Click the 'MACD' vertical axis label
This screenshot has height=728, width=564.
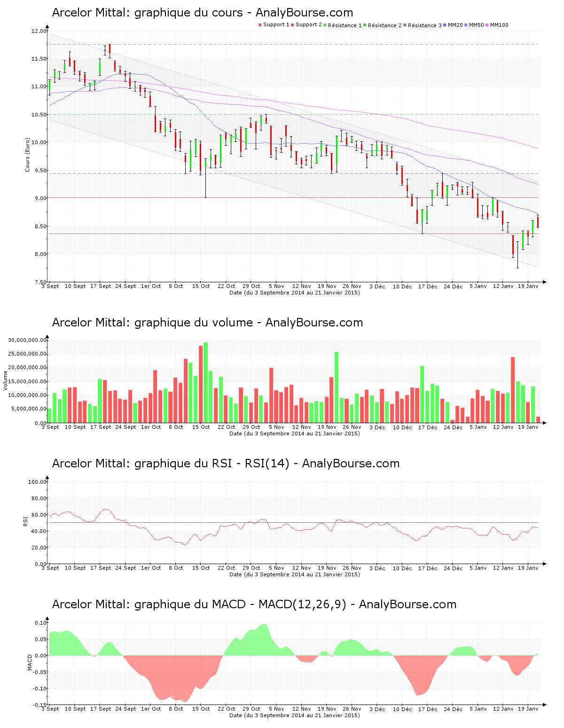pos(30,662)
